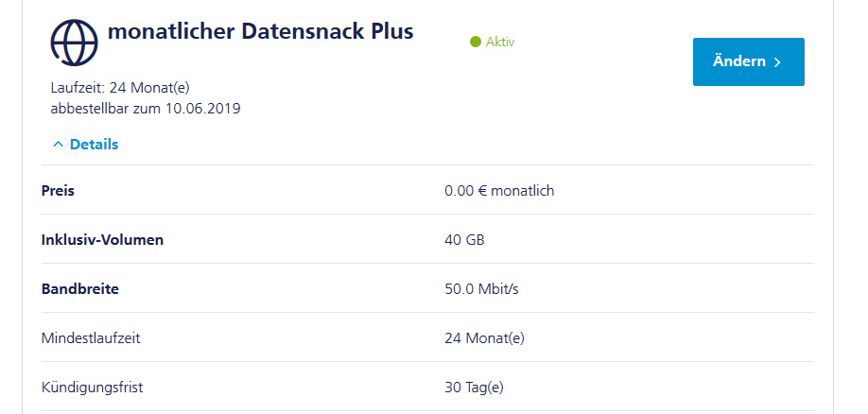
Task: Select the Mindestlaufzeit row label
Action: pyautogui.click(x=91, y=338)
